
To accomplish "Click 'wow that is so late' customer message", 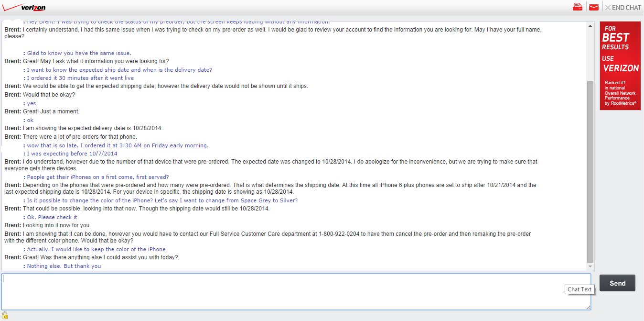I will 118,145.
